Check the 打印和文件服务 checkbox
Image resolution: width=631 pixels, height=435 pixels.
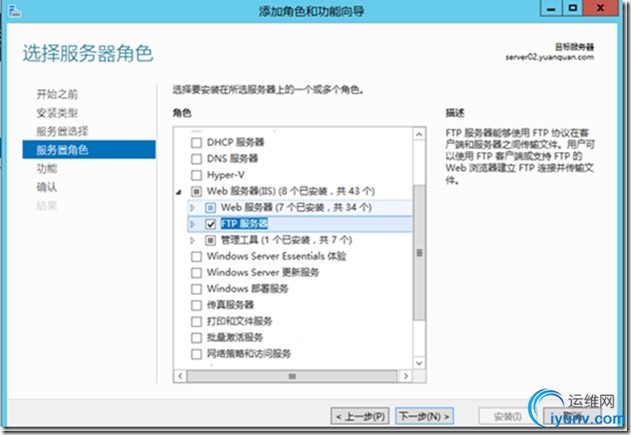pos(196,321)
